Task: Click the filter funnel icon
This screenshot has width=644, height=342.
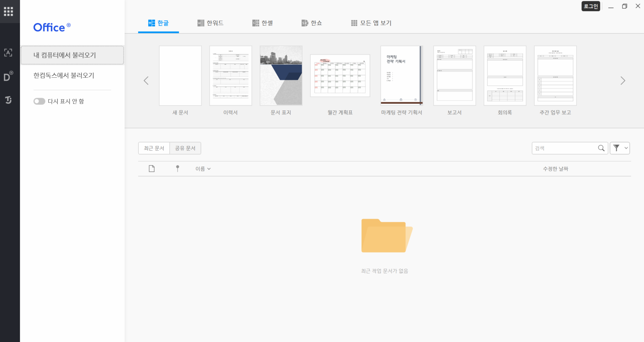Action: (x=616, y=148)
